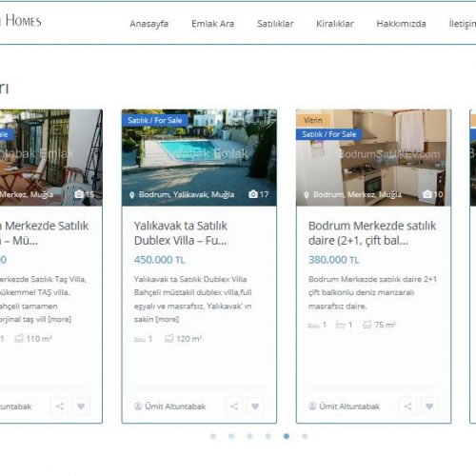Click the bathroom icon on Bodrum apartment
The width and height of the screenshot is (476, 476).
click(x=340, y=325)
